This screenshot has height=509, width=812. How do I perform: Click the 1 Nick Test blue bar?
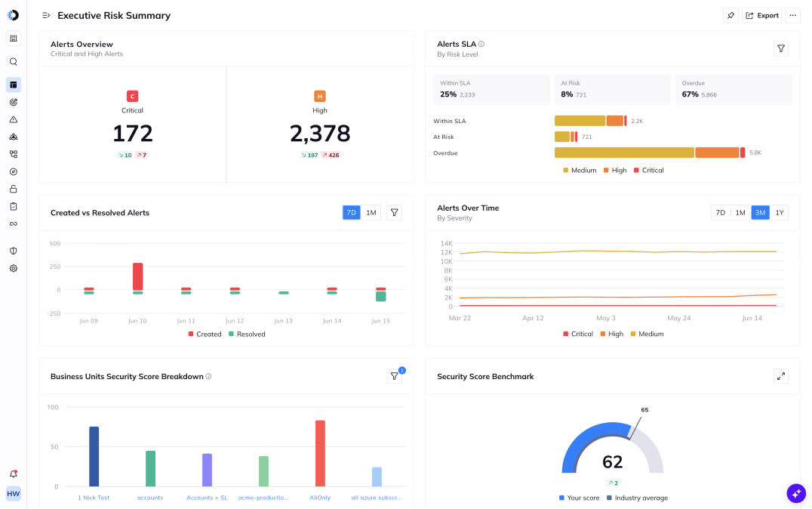pyautogui.click(x=94, y=457)
